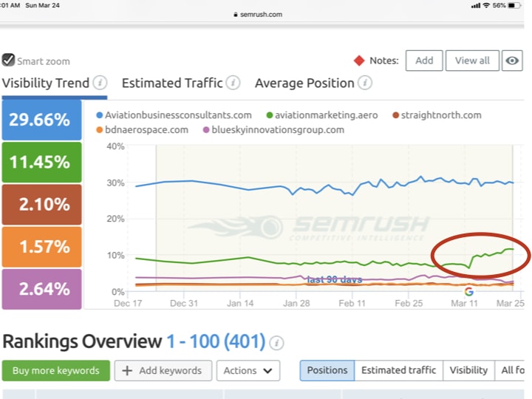Open Visibility Trend info icon
The width and height of the screenshot is (532, 399).
tap(100, 83)
